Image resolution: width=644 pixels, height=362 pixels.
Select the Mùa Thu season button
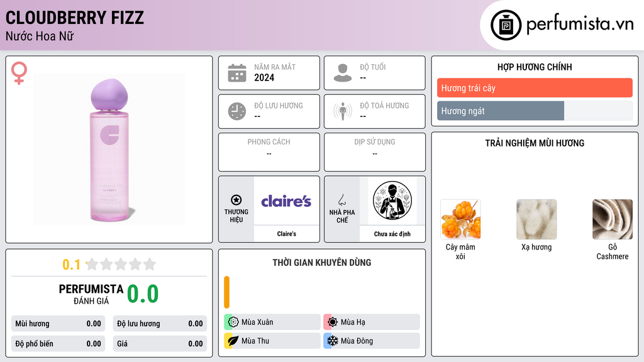pos(272,341)
